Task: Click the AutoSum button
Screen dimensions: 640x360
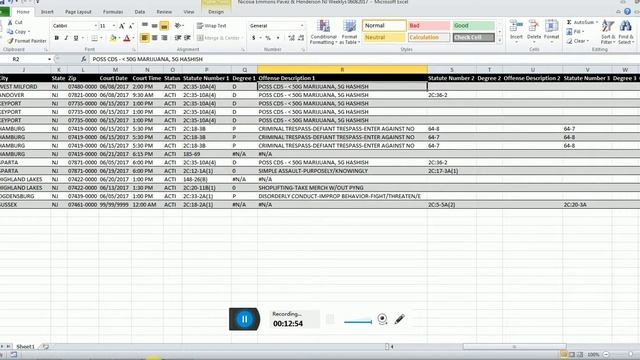Action: point(582,22)
